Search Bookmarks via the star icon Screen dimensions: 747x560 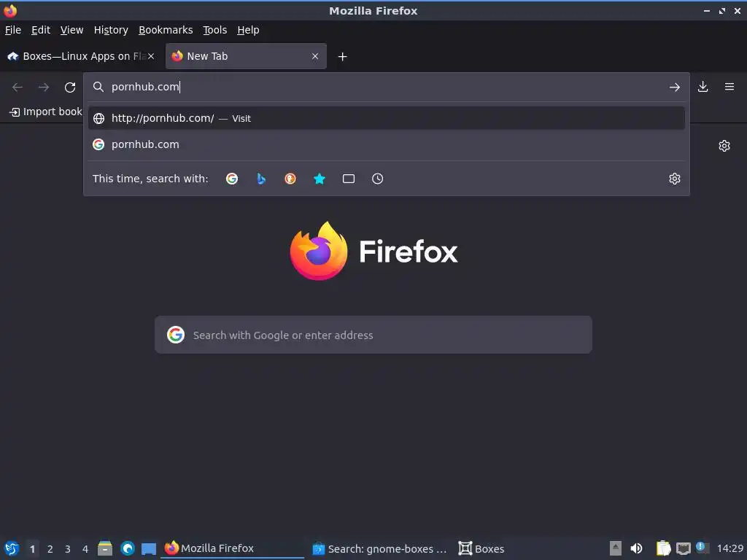[320, 179]
